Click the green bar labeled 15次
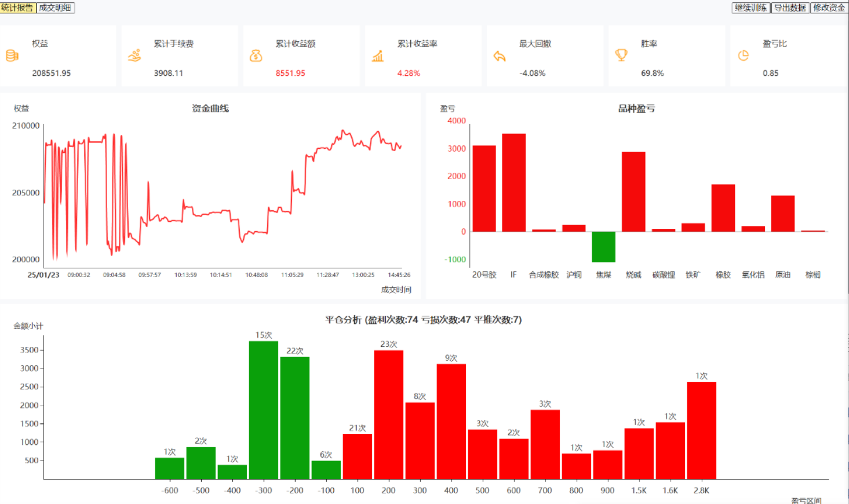 pos(264,410)
